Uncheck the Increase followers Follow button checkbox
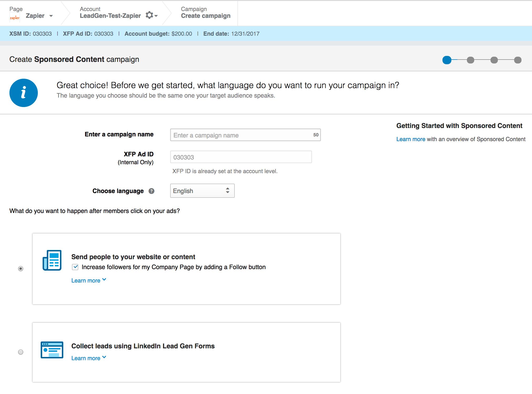Screen dimensions: 532x394 click(75, 267)
